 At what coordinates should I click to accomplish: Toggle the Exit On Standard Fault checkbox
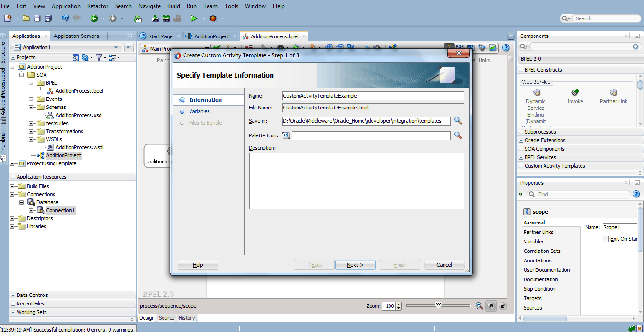pyautogui.click(x=606, y=239)
